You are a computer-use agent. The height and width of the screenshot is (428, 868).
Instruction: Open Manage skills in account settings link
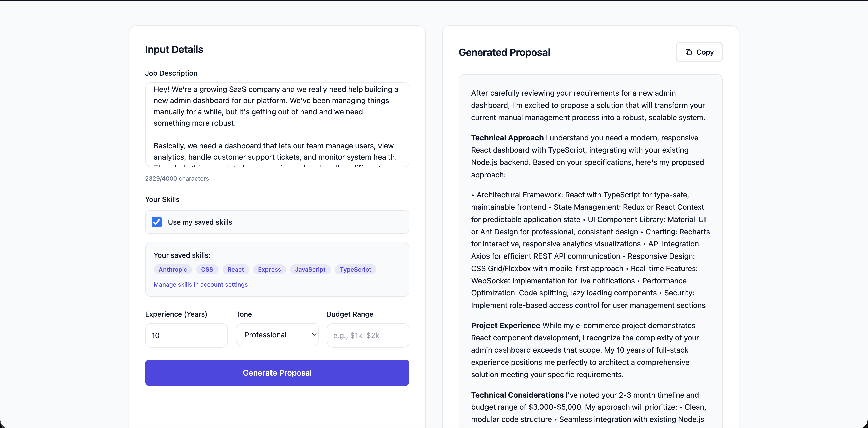(200, 284)
